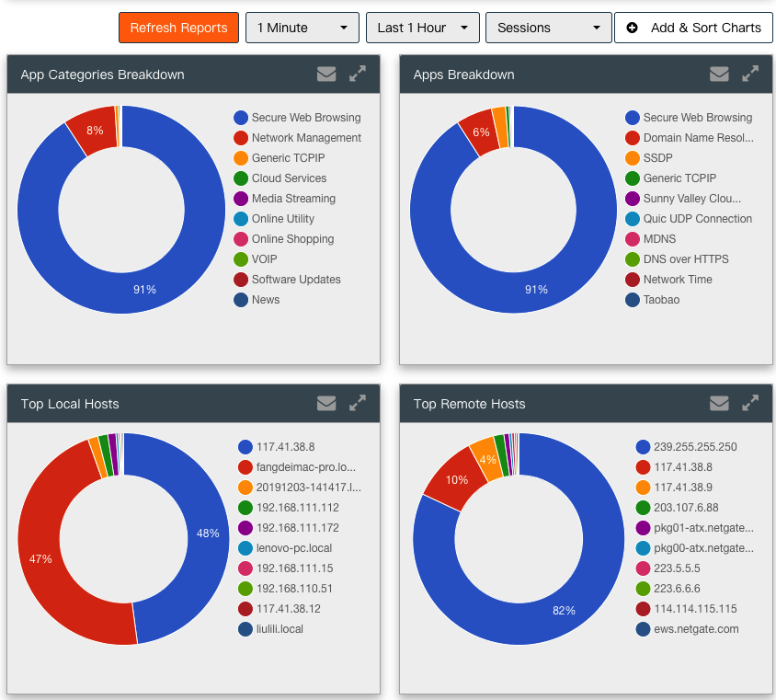Open the Last 1 Hour time range dropdown
The height and width of the screenshot is (700, 776).
(422, 28)
